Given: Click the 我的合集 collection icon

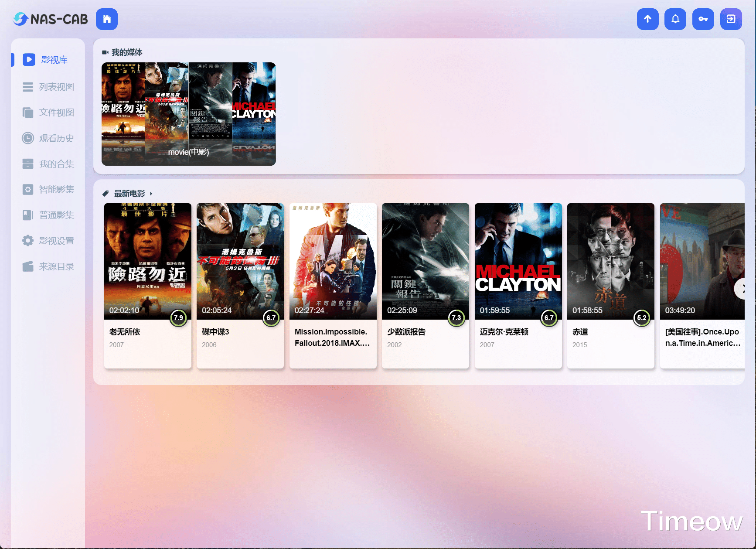Looking at the screenshot, I should (x=28, y=164).
